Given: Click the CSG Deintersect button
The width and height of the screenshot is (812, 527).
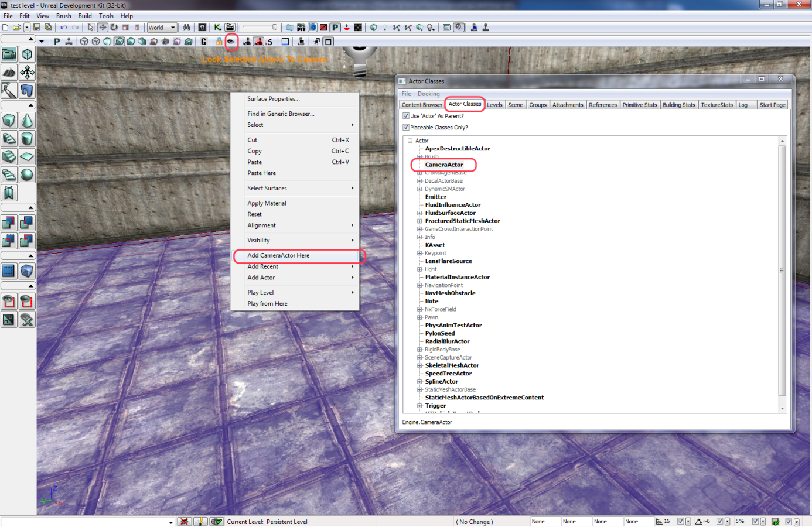Looking at the screenshot, I should click(x=27, y=241).
